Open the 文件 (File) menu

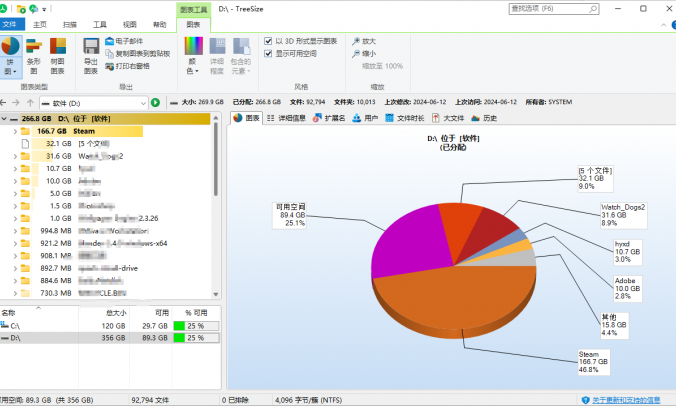[x=12, y=25]
